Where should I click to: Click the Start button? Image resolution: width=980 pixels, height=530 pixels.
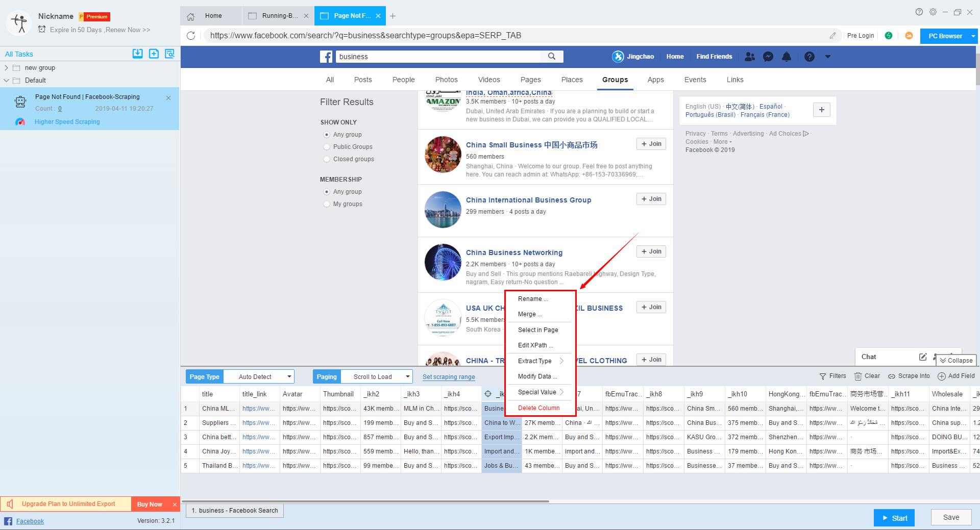coord(894,518)
